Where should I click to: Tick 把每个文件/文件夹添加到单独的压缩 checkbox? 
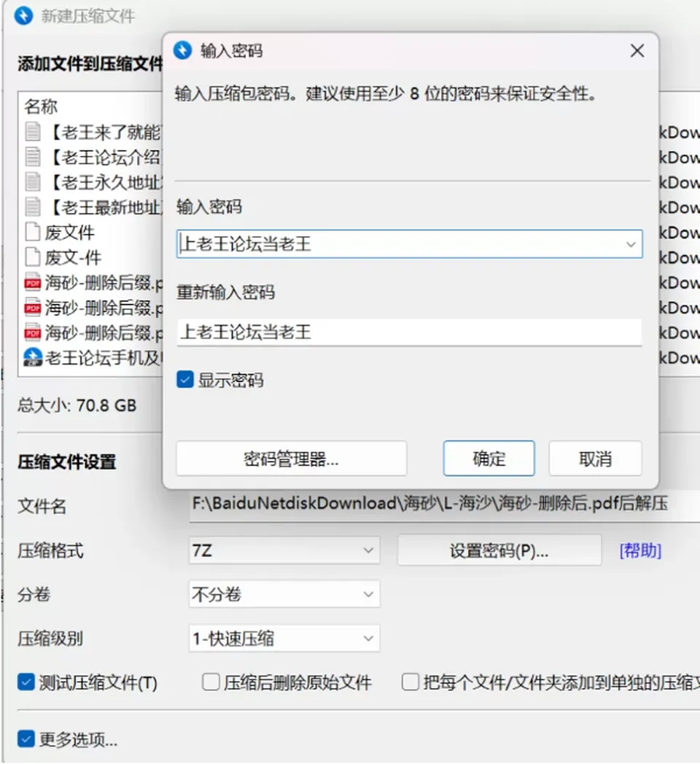click(x=410, y=682)
